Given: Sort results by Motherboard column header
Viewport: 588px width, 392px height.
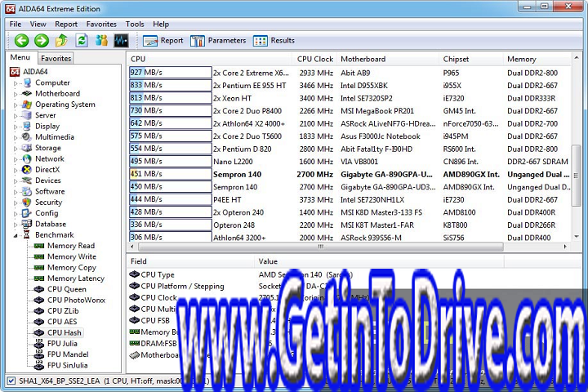Looking at the screenshot, I should pyautogui.click(x=388, y=59).
